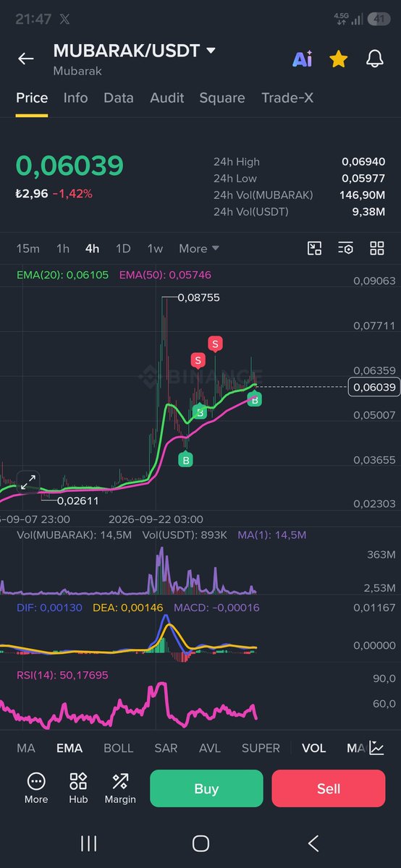Tap the DIF value in MACD legend
The width and height of the screenshot is (401, 868).
click(49, 608)
